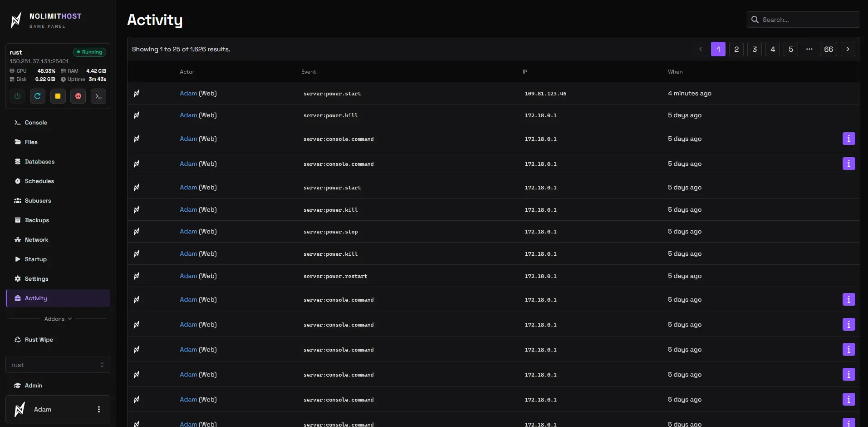
Task: Open Subusers section
Action: click(x=58, y=201)
